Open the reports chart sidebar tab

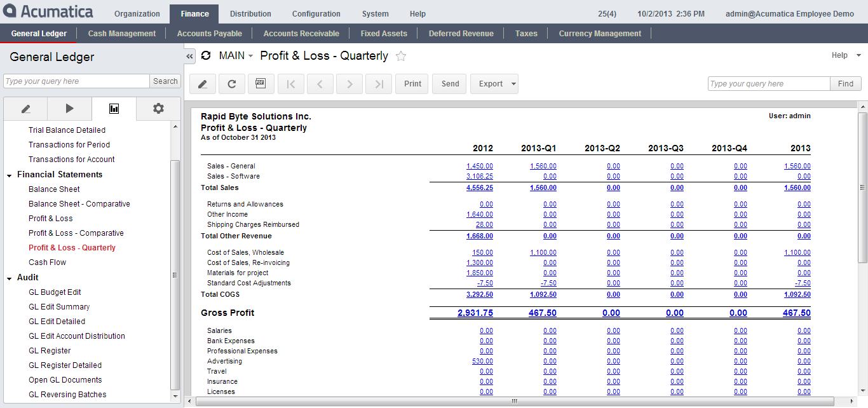click(114, 109)
